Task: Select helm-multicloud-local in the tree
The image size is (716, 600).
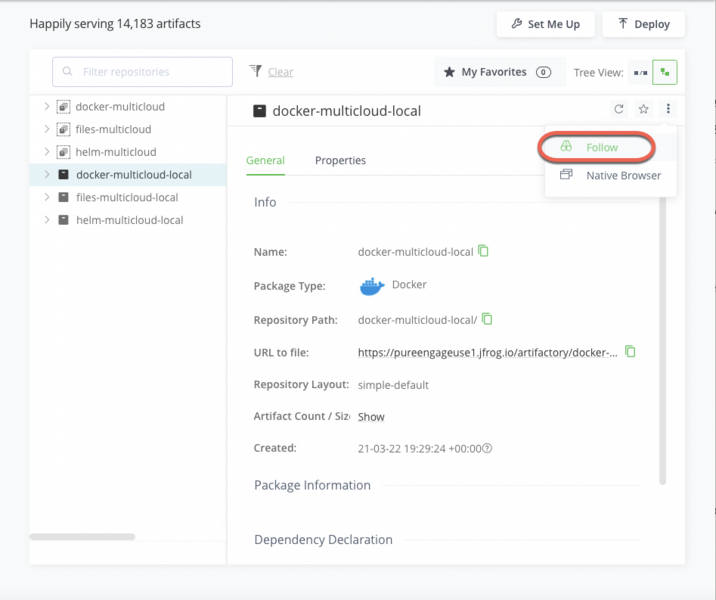Action: tap(130, 220)
